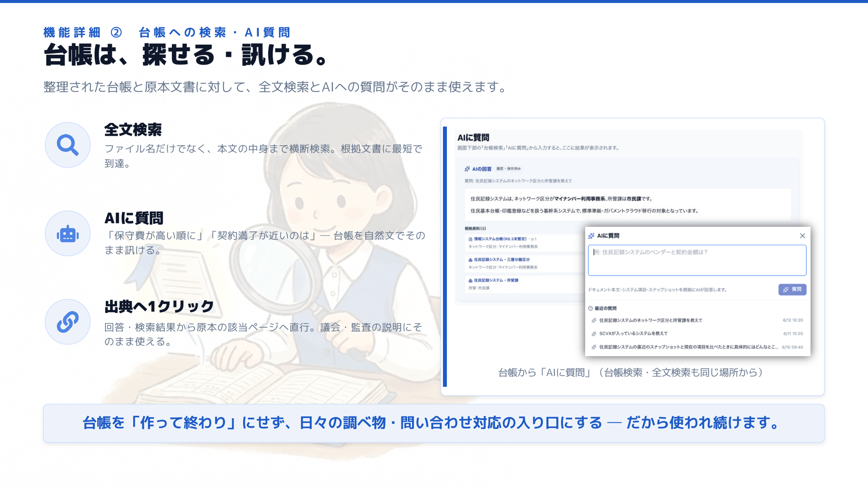Open source 情報システム台帳(R8.3末暫定)
Viewport: 868px width, 488px height.
coord(500,239)
